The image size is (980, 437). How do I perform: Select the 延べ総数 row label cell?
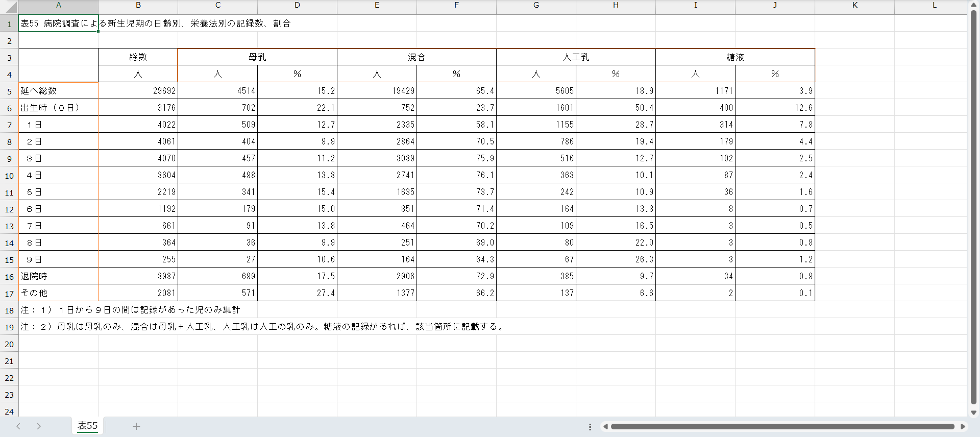click(58, 91)
